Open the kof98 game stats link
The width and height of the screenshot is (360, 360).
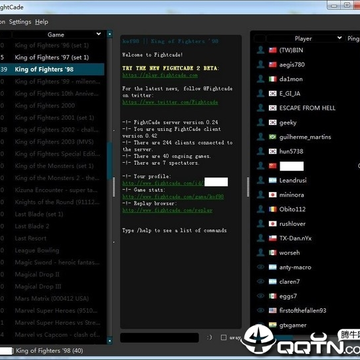[173, 197]
